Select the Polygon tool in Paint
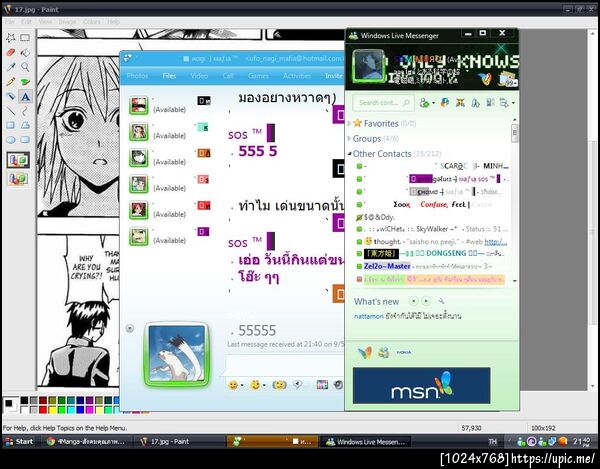The image size is (600, 469). (25, 125)
